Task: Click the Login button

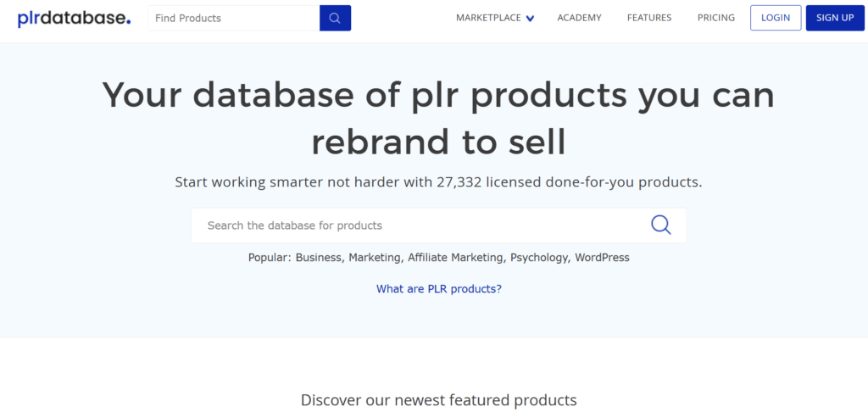Action: click(x=776, y=18)
